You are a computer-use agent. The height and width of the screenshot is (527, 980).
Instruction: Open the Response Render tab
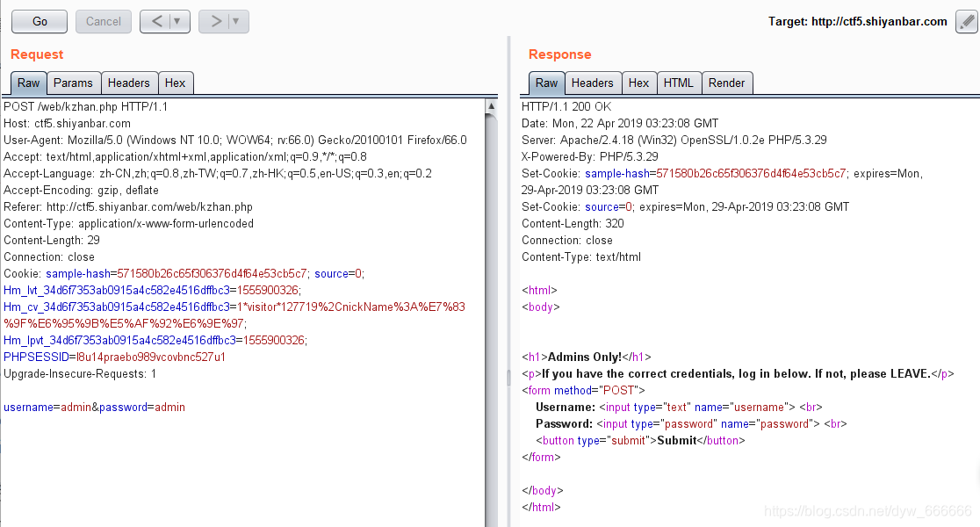coord(727,83)
